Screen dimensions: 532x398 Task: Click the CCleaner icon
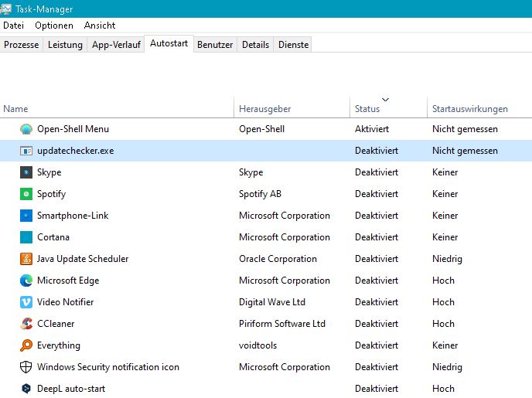[x=26, y=324]
